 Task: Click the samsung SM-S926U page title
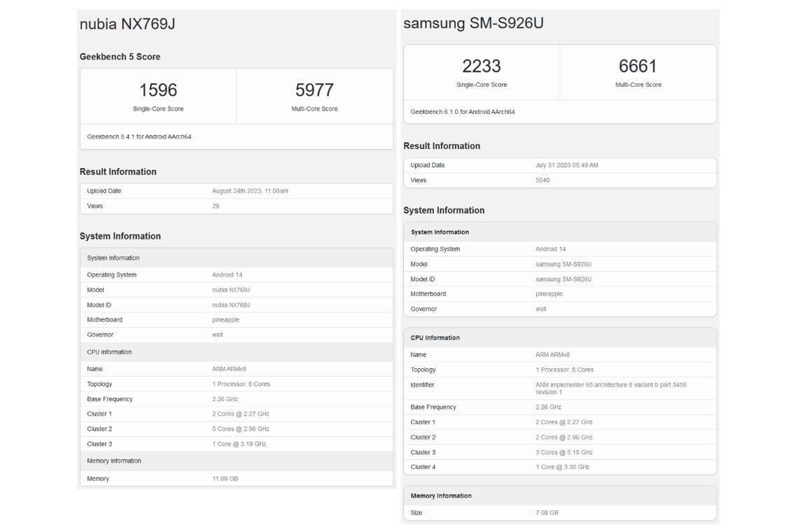coord(473,23)
